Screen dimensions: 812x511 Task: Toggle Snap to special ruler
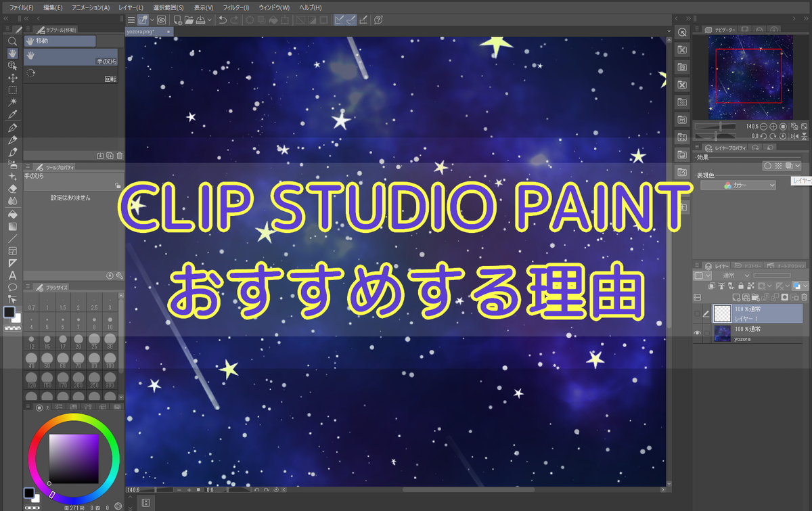coord(351,20)
